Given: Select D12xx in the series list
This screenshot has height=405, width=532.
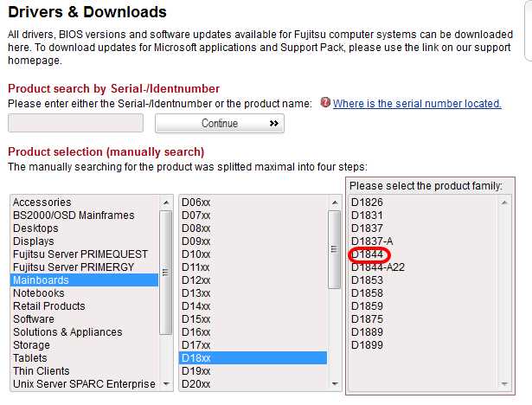Looking at the screenshot, I should (x=253, y=280).
